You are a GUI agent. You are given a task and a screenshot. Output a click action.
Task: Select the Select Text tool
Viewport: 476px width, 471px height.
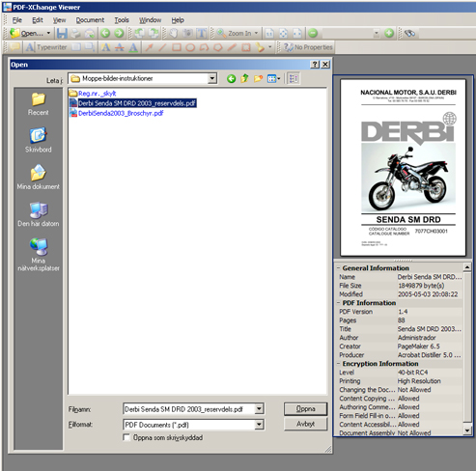(202, 33)
